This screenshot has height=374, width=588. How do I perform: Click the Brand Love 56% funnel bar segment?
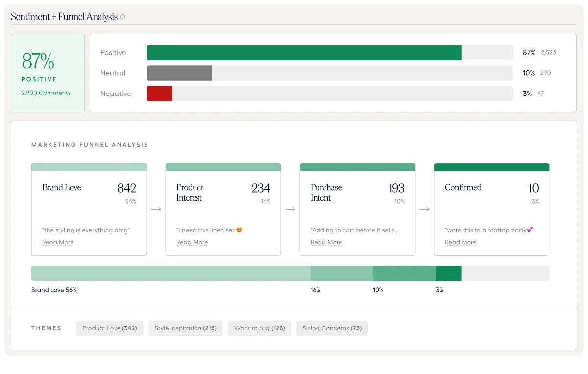coord(171,274)
